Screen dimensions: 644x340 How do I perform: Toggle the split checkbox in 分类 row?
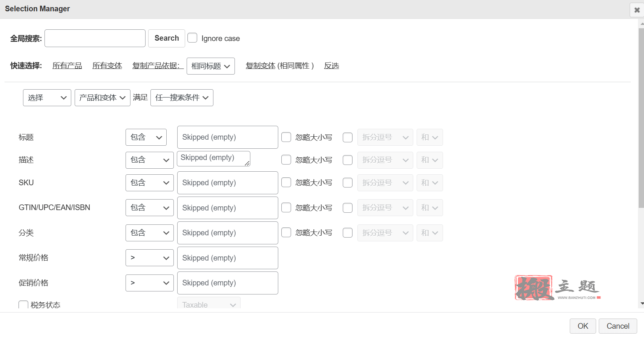point(348,233)
